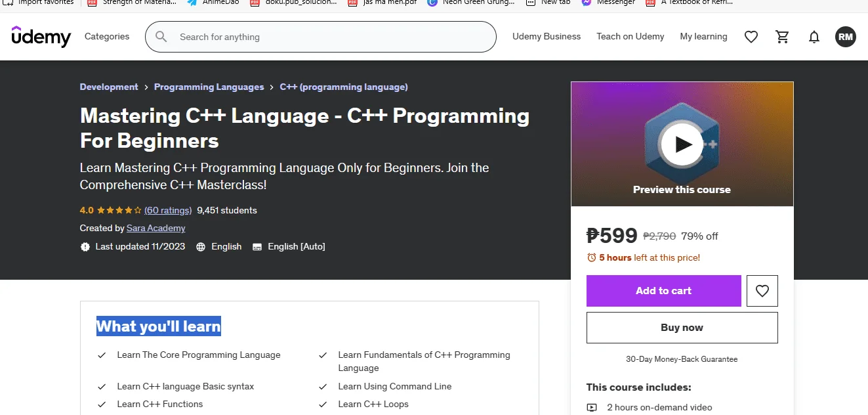The height and width of the screenshot is (415, 868).
Task: Open My learning
Action: (703, 37)
